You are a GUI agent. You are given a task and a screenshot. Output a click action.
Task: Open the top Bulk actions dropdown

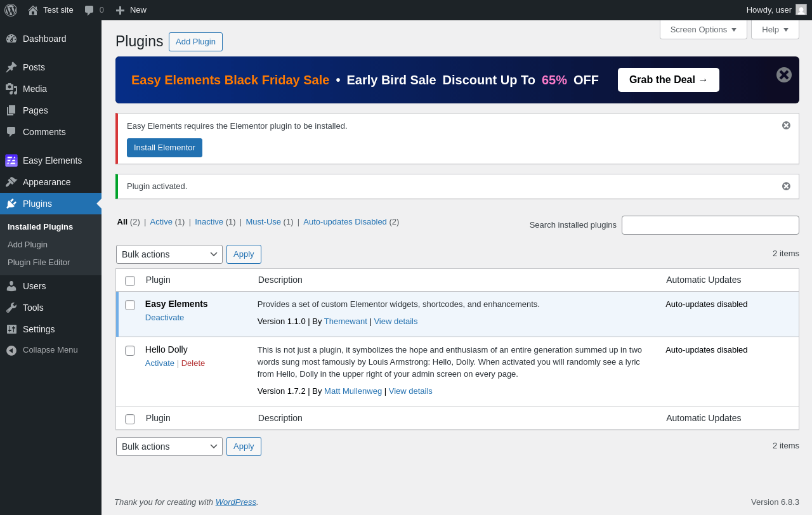[169, 254]
